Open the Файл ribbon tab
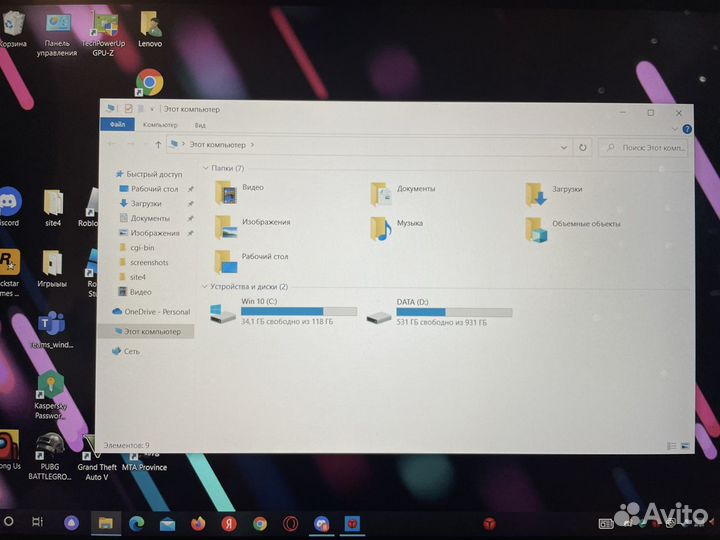This screenshot has height=540, width=720. coord(118,124)
